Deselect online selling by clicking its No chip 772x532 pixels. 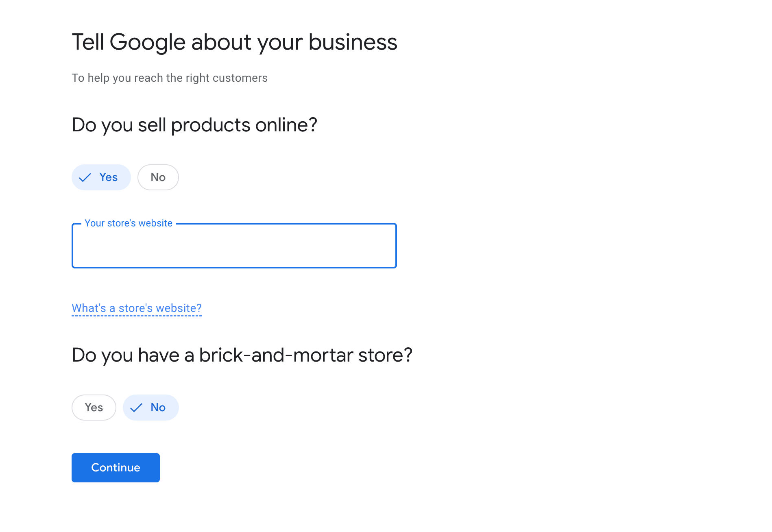pos(158,177)
